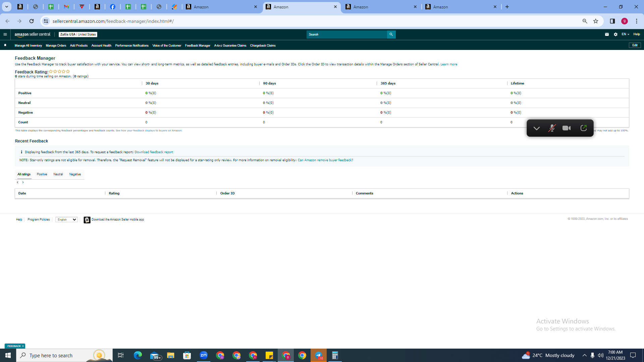The height and width of the screenshot is (362, 644).
Task: Open the ZaXis USA | United States account switcher
Action: 78,35
